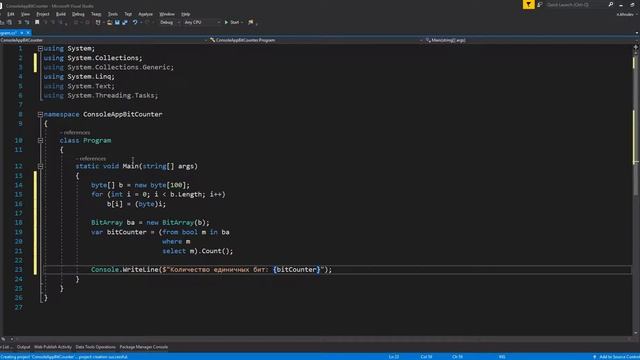
Task: Click the Start debugging button
Action: point(232,22)
